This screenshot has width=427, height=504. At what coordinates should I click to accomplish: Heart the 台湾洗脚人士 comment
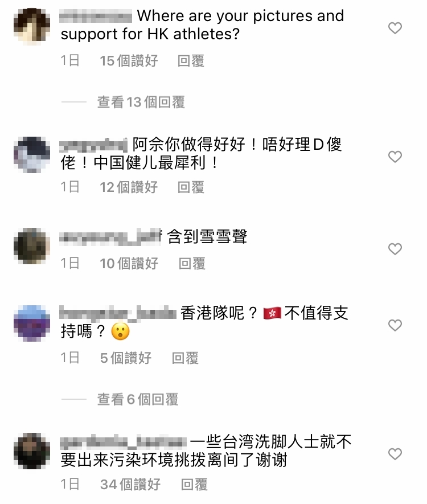pyautogui.click(x=395, y=454)
